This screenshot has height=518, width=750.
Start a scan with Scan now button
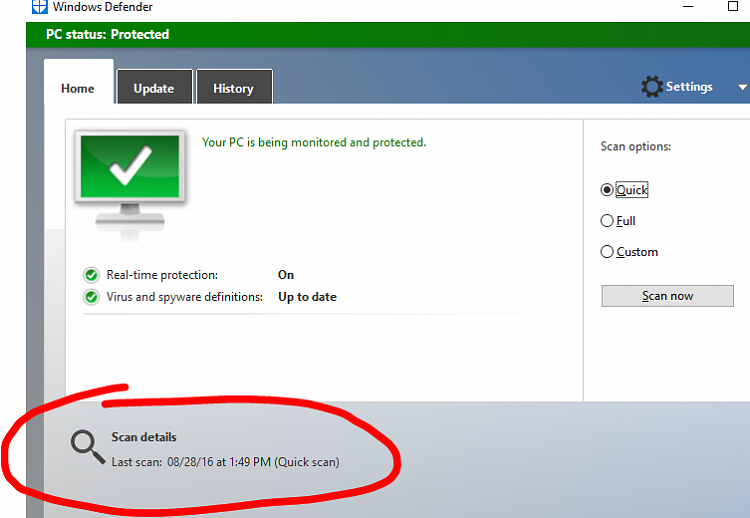point(667,296)
